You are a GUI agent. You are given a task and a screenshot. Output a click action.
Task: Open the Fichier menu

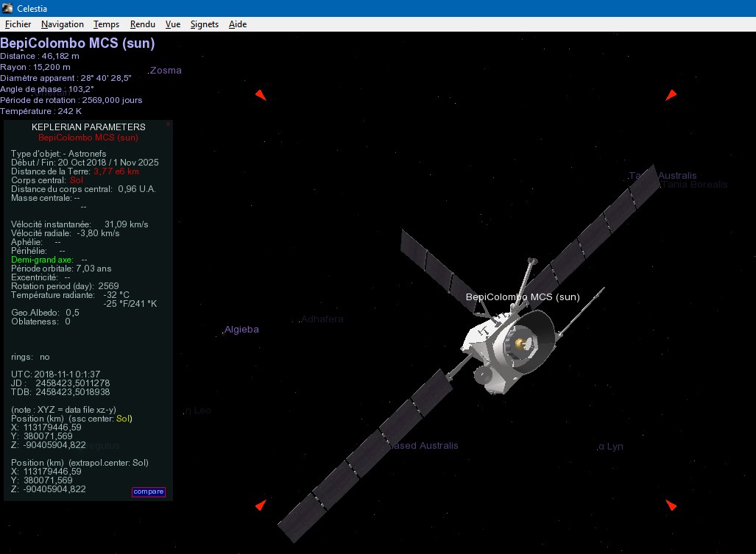pyautogui.click(x=18, y=24)
